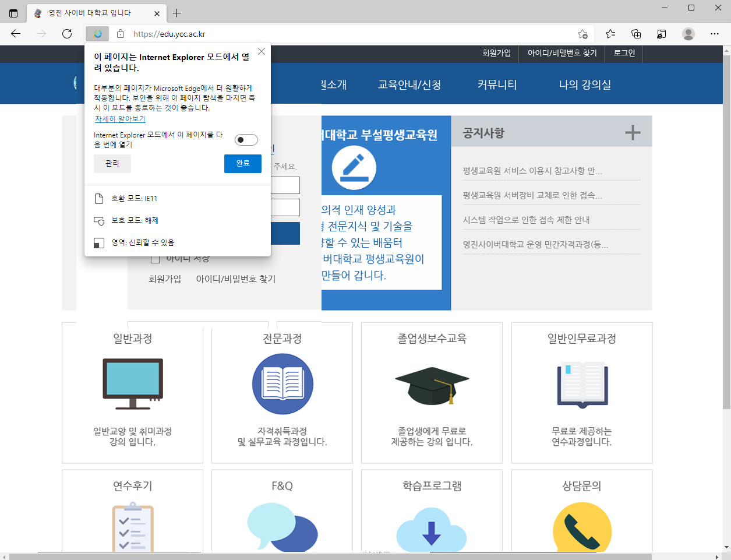This screenshot has height=560, width=731.
Task: Click the Internet Explorer mode icon in address bar
Action: (x=97, y=34)
